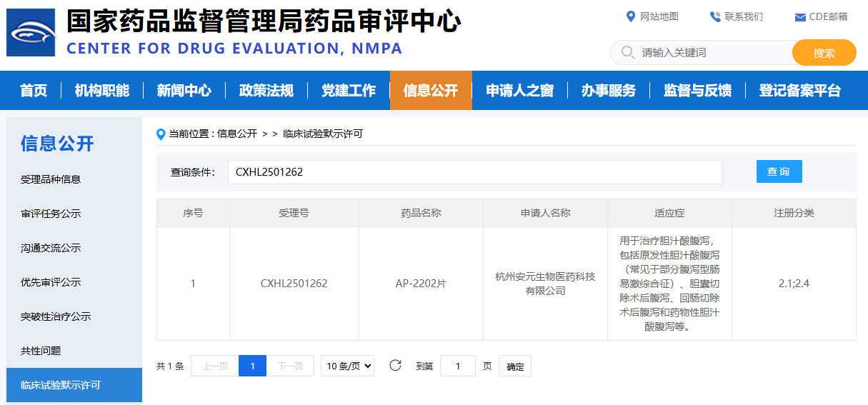Click 确定 to jump to page
Screen dimensions: 868x405
[x=514, y=366]
